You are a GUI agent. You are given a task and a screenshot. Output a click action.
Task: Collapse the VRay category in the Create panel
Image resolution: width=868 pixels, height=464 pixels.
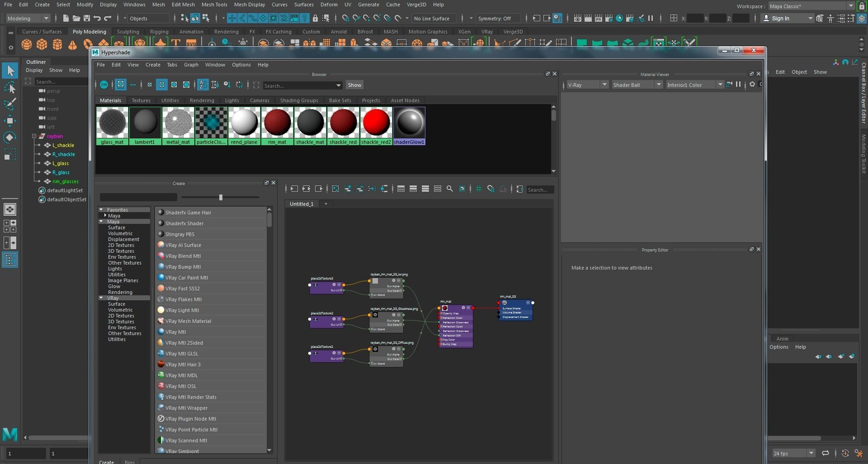click(x=101, y=298)
